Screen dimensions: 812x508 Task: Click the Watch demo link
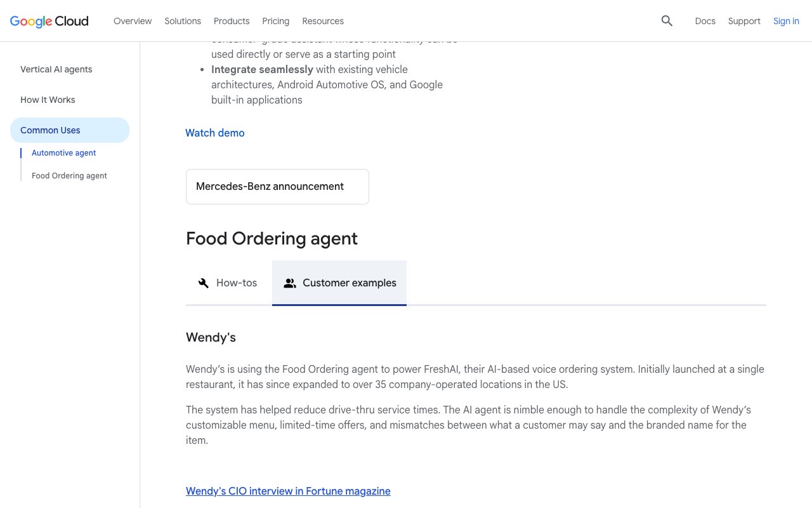(215, 133)
